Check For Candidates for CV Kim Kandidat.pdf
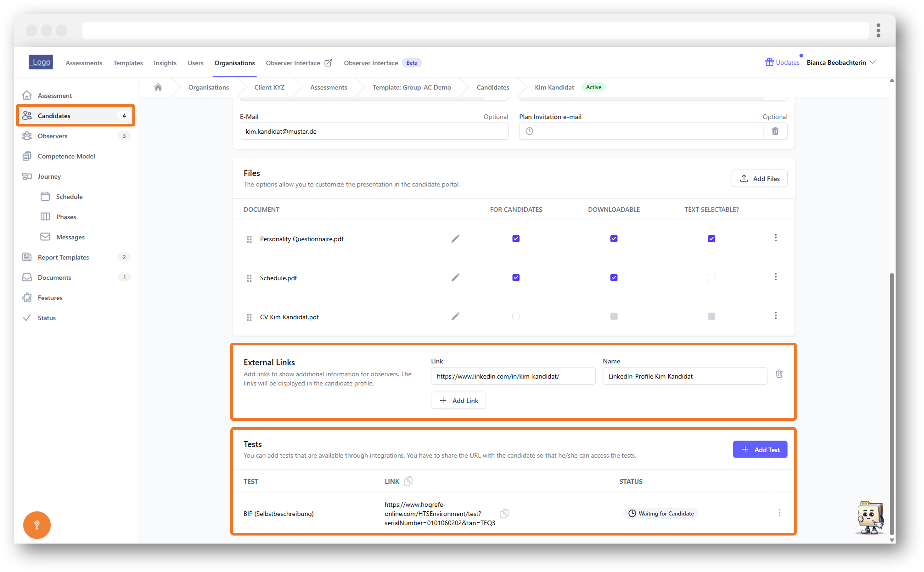924x572 pixels. [x=516, y=317]
